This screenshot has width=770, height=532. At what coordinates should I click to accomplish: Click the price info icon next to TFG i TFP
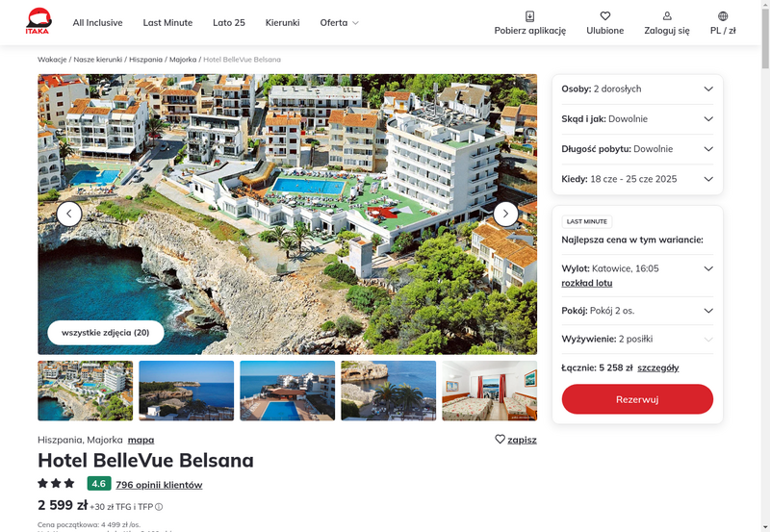(x=159, y=507)
